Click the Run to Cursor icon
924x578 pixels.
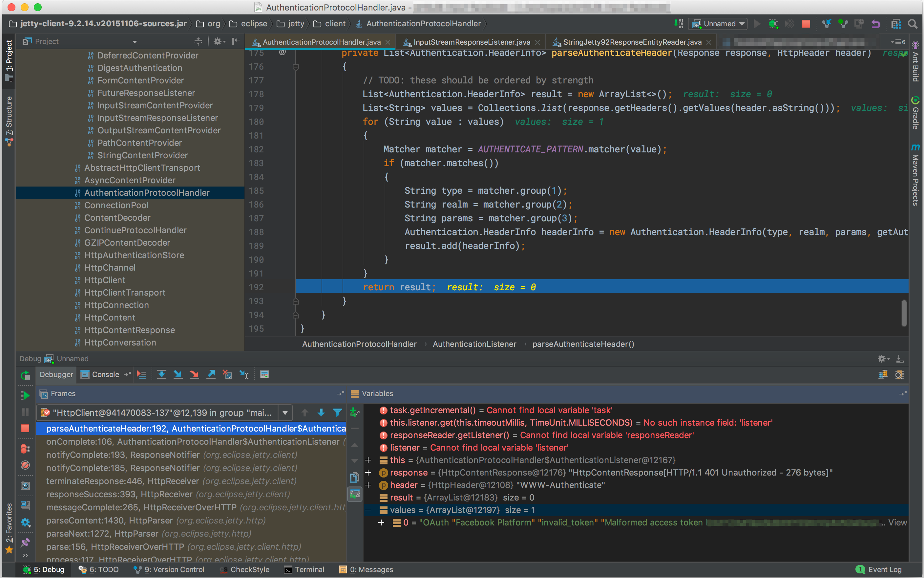tap(244, 375)
